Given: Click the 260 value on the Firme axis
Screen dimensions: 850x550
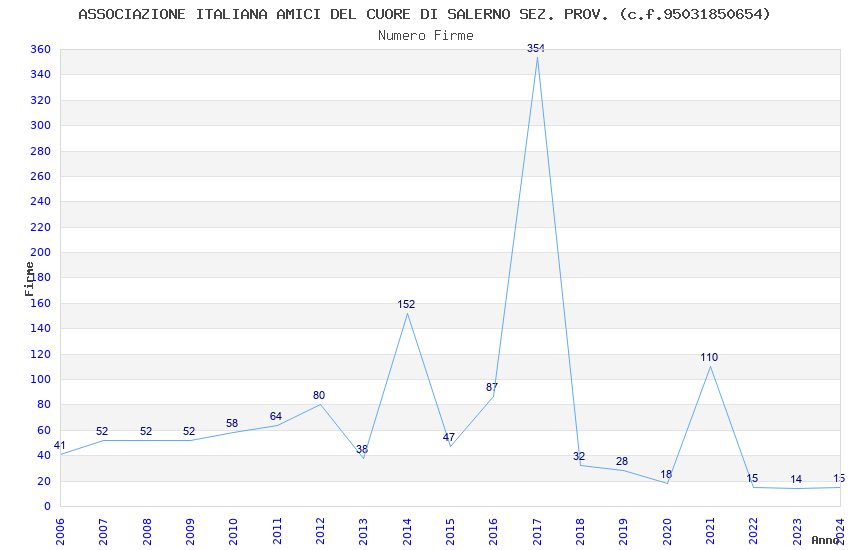Looking at the screenshot, I should pyautogui.click(x=41, y=176).
